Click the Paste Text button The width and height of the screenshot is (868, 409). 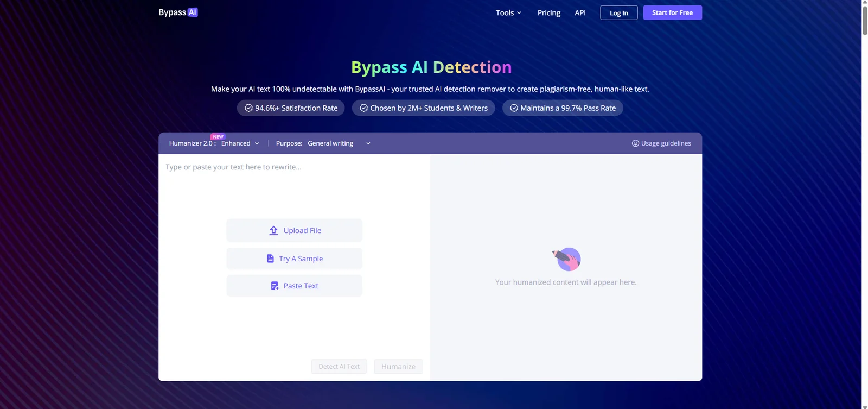coord(294,286)
